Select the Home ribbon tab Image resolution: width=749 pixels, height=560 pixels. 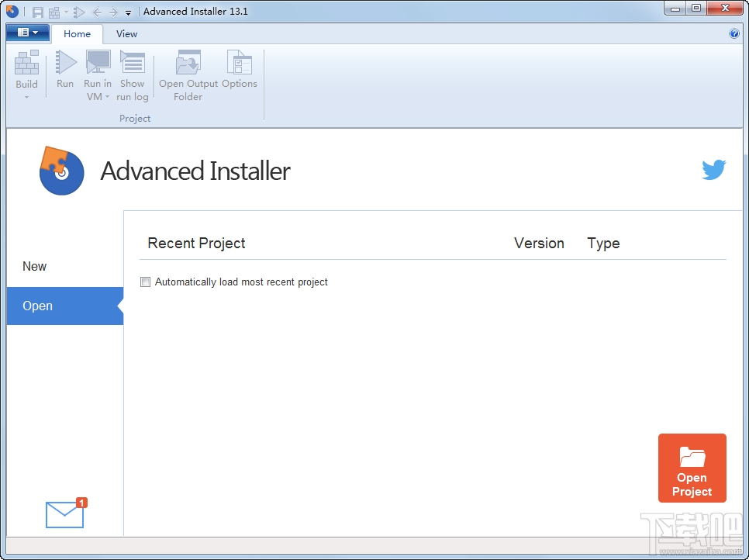pyautogui.click(x=77, y=34)
